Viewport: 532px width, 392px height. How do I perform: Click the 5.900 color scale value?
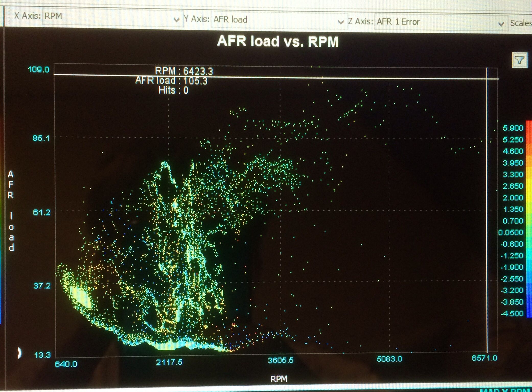pyautogui.click(x=513, y=128)
